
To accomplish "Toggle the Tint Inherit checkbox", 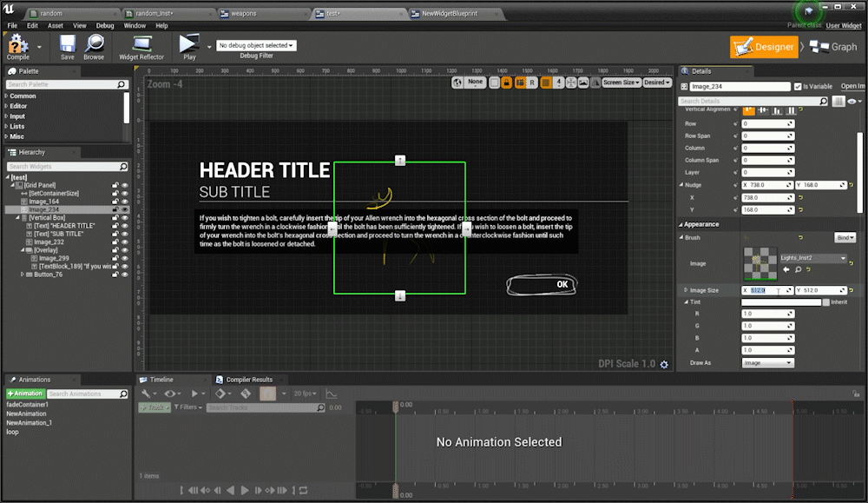I will 826,302.
